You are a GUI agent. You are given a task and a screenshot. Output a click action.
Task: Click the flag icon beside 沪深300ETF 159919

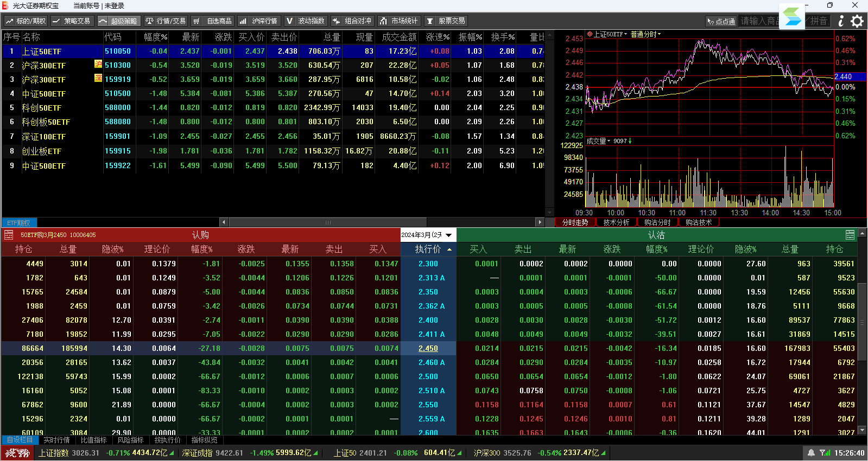coord(98,78)
